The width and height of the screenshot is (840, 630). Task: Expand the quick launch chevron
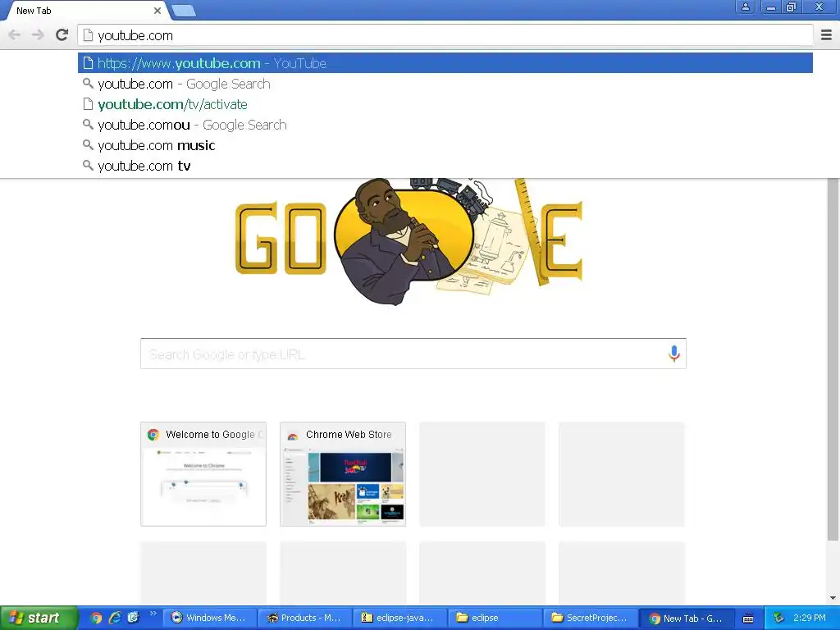pyautogui.click(x=153, y=614)
